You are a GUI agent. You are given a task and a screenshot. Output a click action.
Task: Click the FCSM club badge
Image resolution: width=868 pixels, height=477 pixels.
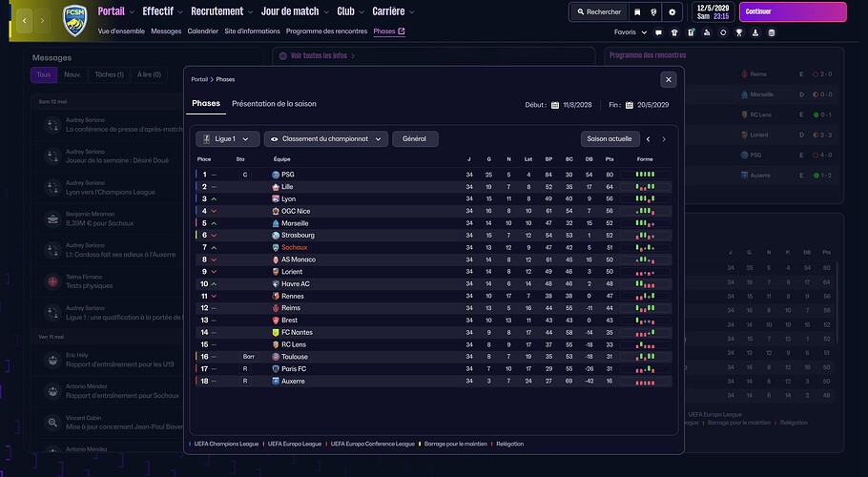74,20
